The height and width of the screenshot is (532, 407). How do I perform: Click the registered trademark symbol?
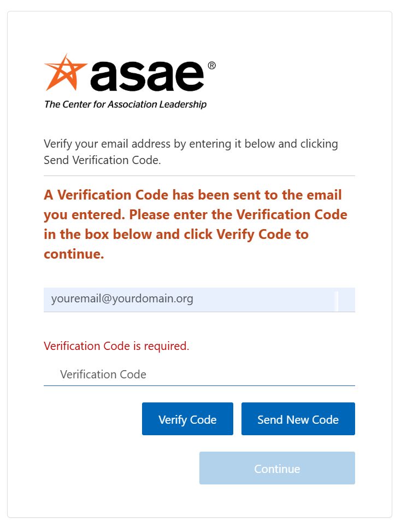pos(211,66)
